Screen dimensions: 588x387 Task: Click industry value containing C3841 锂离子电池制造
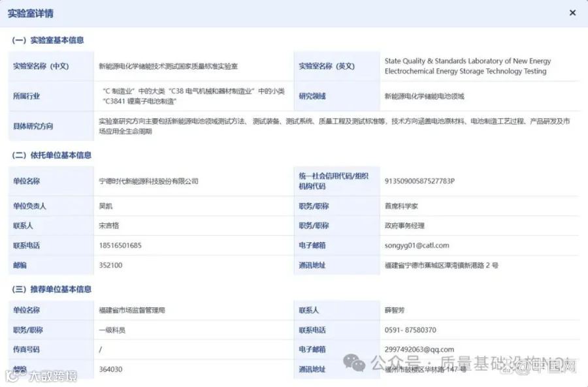point(193,97)
